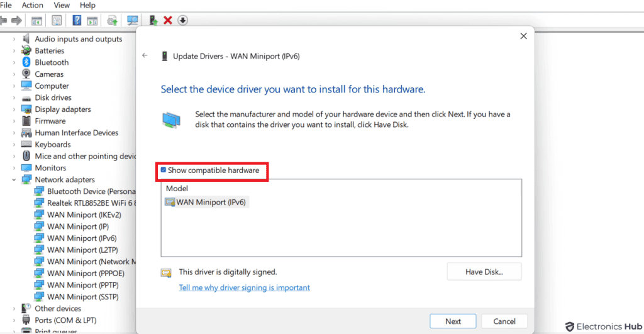Click the signed-driver certificate icon
Viewport: 644px width, 334px height.
tap(166, 273)
